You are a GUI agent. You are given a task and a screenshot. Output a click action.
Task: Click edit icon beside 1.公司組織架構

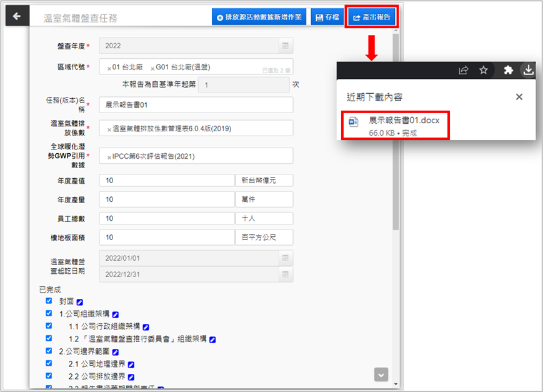coord(115,314)
